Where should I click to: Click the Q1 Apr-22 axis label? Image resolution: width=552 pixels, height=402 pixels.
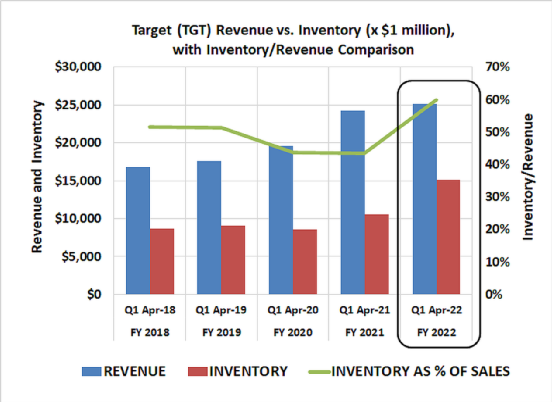[437, 310]
